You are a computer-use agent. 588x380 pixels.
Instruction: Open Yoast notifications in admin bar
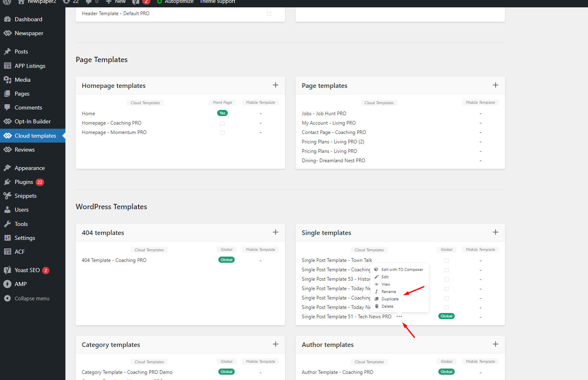141,2
